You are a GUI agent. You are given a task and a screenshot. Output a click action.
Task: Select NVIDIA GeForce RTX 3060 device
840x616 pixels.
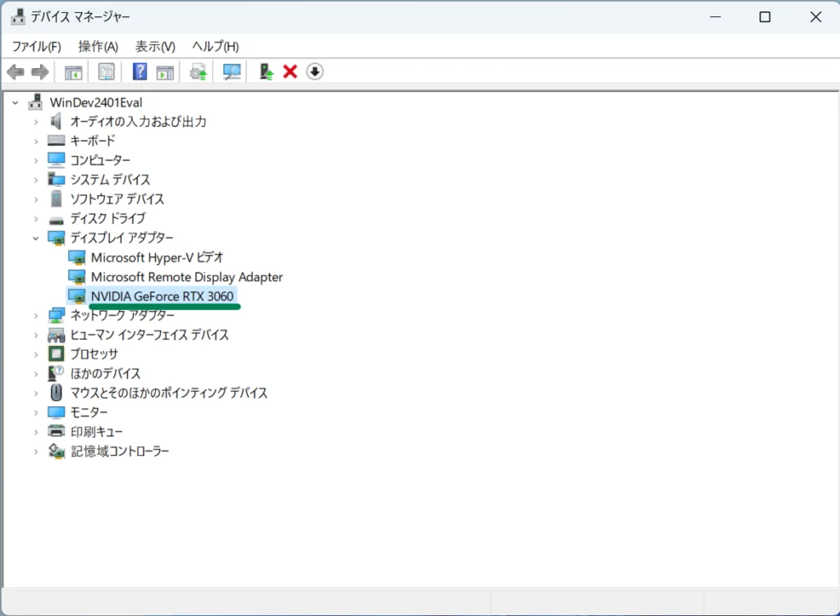click(162, 296)
